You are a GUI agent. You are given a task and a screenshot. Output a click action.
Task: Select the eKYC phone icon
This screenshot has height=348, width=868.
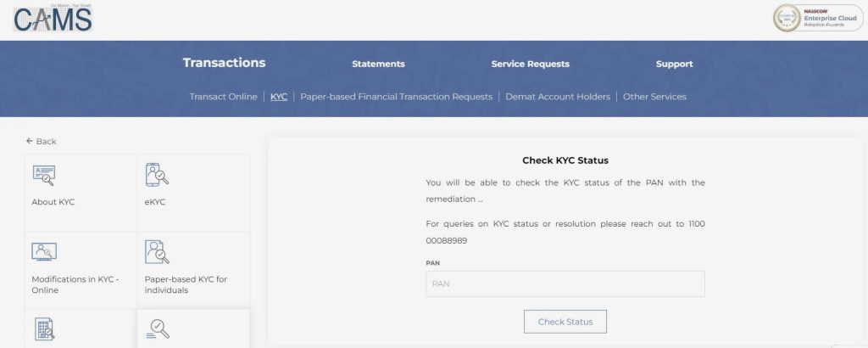point(157,175)
